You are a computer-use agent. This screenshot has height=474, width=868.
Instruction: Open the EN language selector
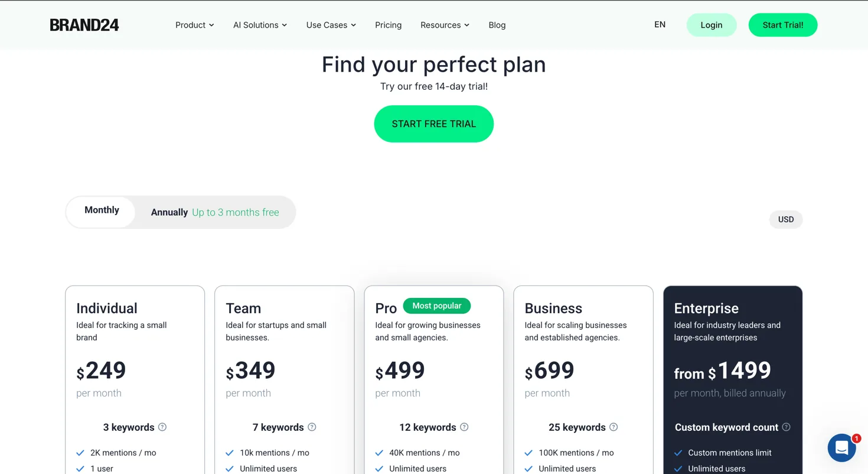click(x=660, y=25)
